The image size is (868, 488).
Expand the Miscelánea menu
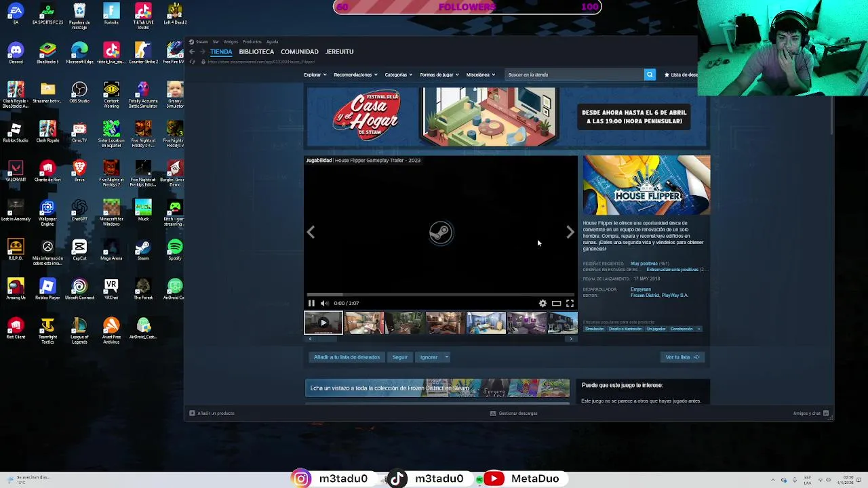pos(481,75)
